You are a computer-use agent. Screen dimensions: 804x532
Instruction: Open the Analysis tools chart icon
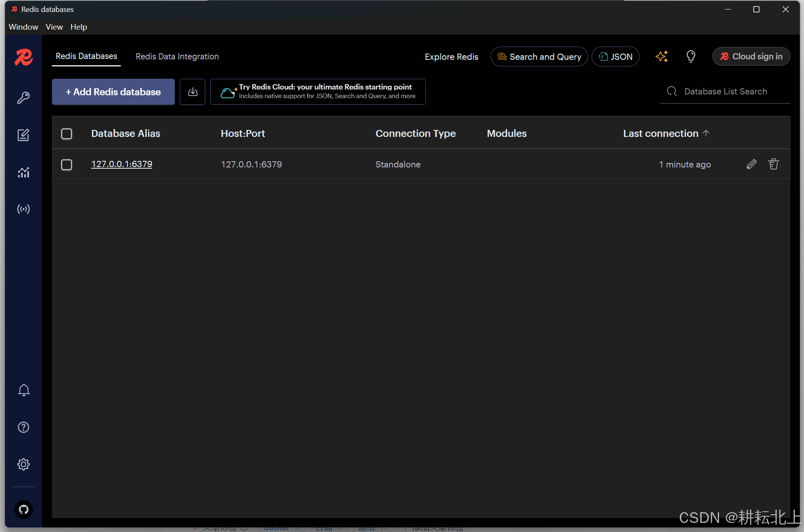point(24,172)
